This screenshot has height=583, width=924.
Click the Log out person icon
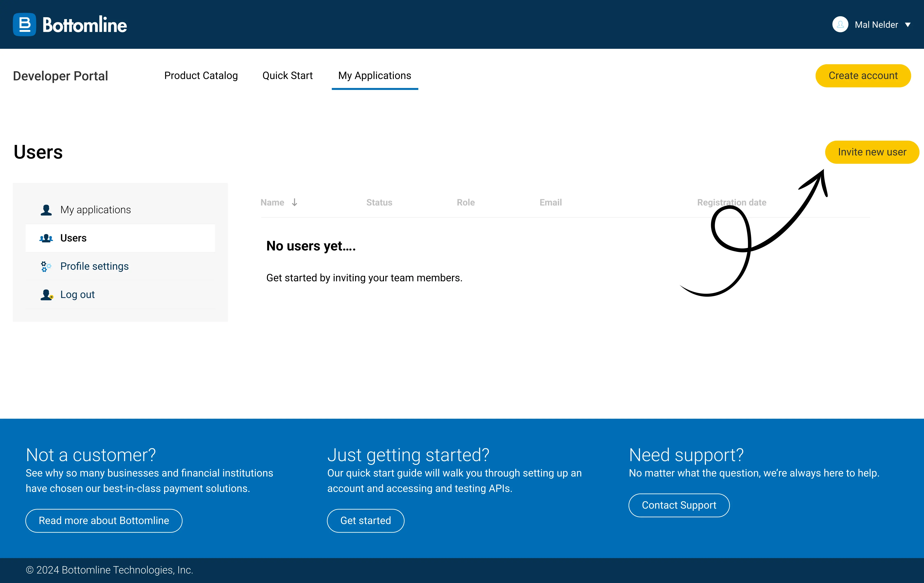pos(46,294)
